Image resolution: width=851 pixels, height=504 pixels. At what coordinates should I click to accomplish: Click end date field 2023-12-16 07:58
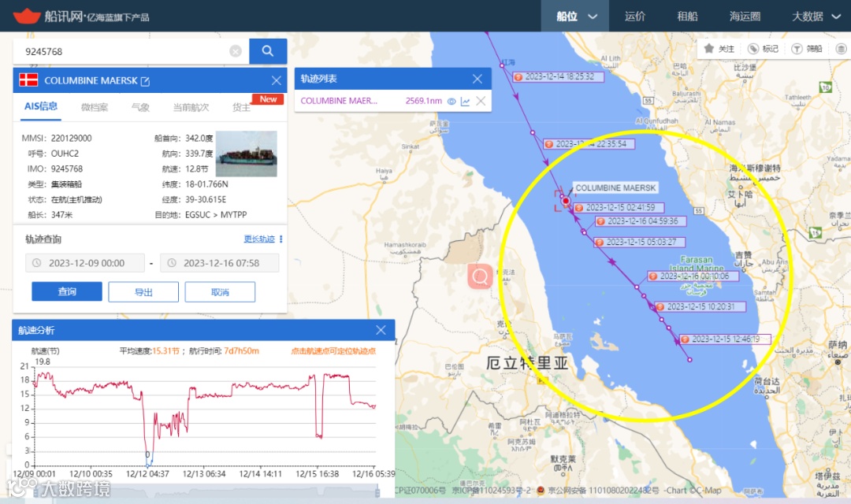pos(220,262)
